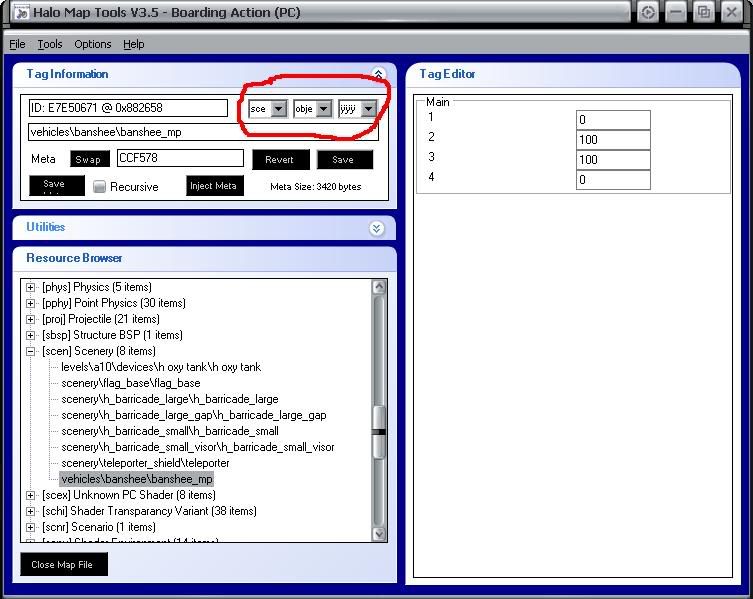This screenshot has width=753, height=599.
Task: Click the Tag Editor panel header
Action: (x=573, y=74)
